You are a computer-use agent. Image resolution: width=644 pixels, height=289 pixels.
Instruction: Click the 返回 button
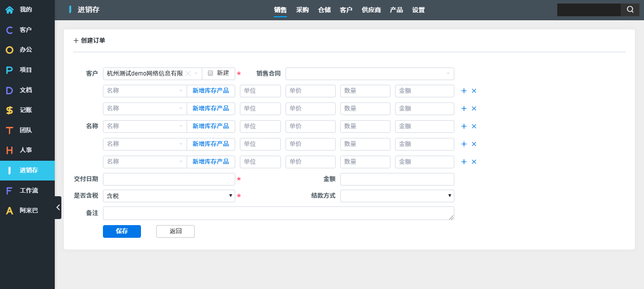[x=175, y=231]
